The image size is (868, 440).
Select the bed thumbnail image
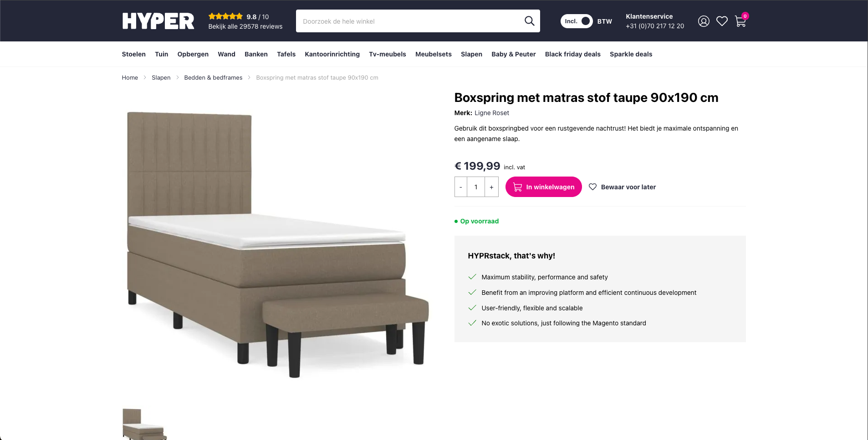pyautogui.click(x=144, y=425)
